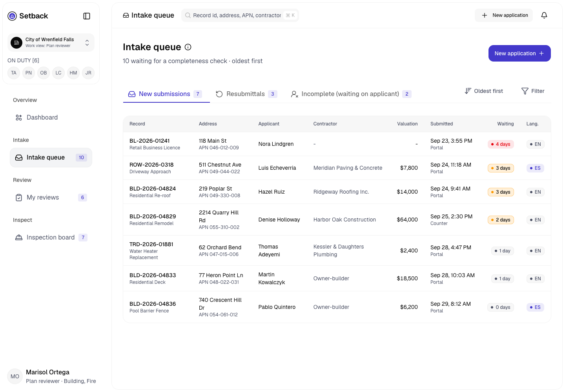The image size is (565, 392).
Task: Open Inspection board in the sidebar
Action: [51, 238]
